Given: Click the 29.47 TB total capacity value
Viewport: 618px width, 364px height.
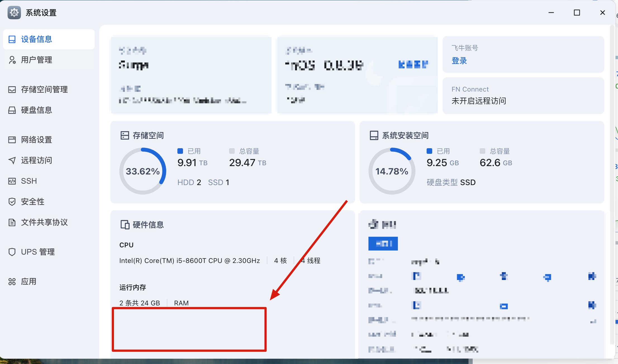Looking at the screenshot, I should 248,163.
